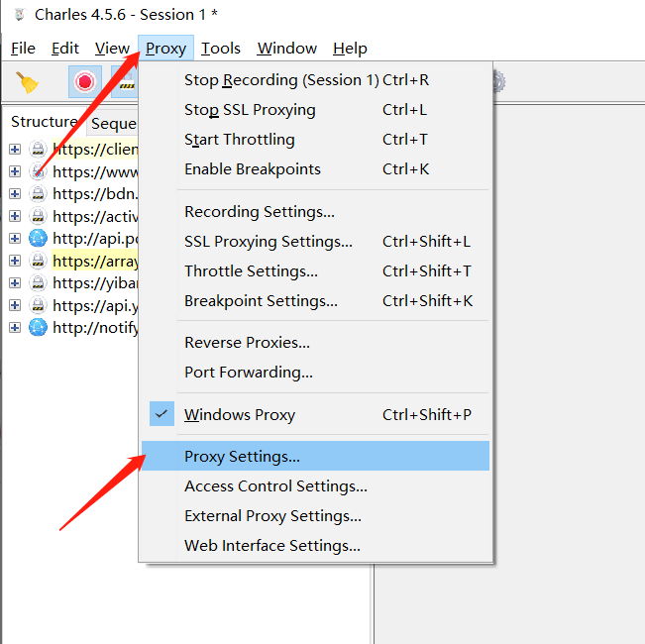Viewport: 645px width, 644px height.
Task: Open SSL Proxying Settings...
Action: tap(315, 242)
